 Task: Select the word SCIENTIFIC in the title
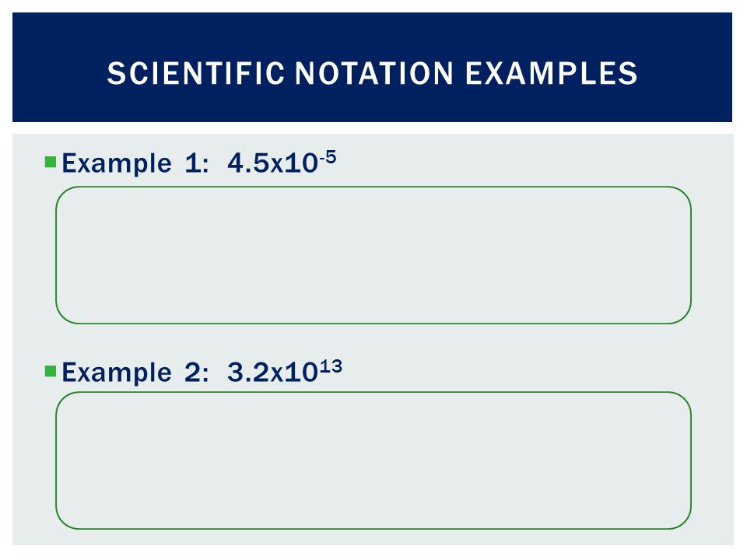pyautogui.click(x=196, y=73)
